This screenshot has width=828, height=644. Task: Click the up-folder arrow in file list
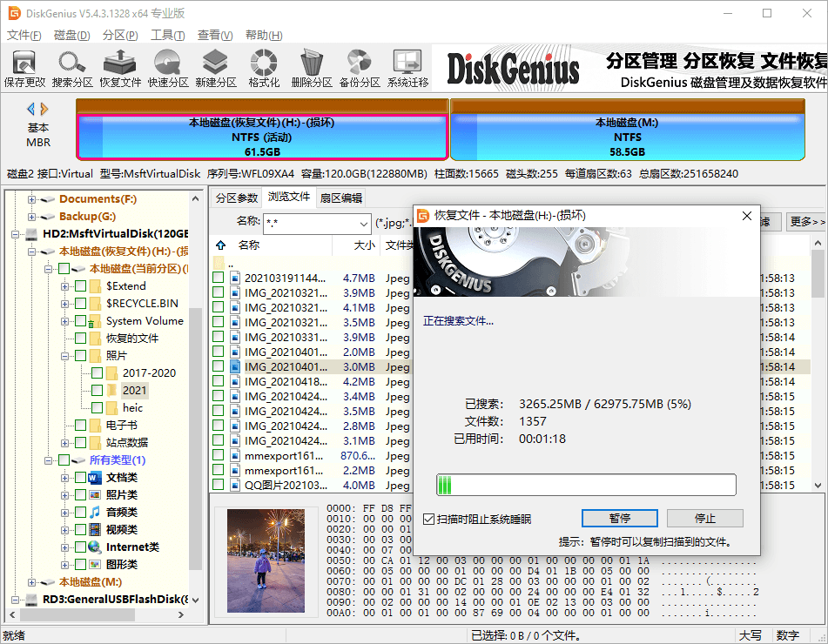click(221, 245)
